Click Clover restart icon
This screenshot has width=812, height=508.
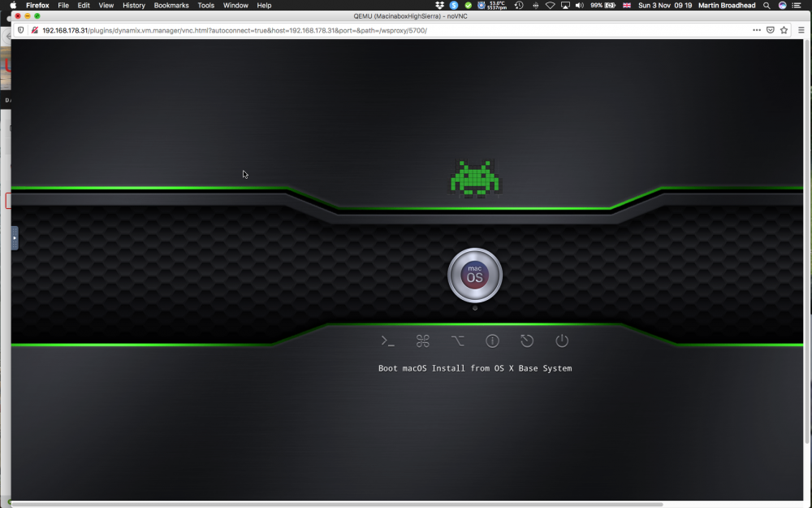[x=527, y=341]
